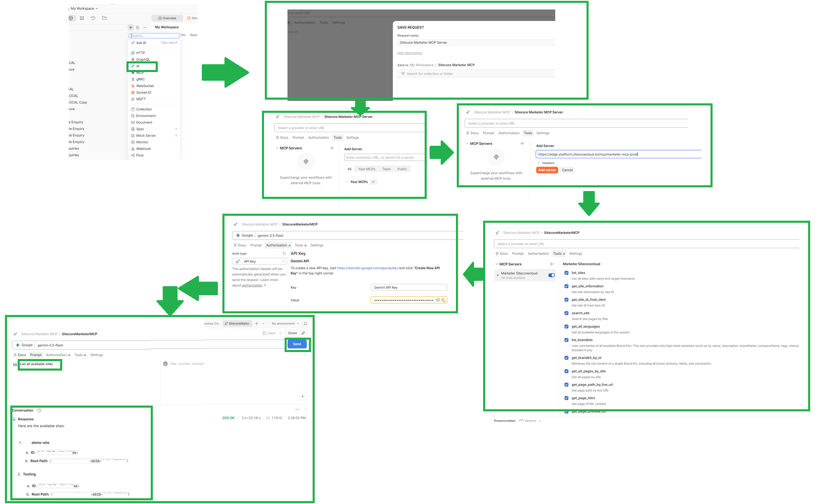The width and height of the screenshot is (832, 504).
Task: Open the Add description link in Save Request
Action: click(409, 53)
